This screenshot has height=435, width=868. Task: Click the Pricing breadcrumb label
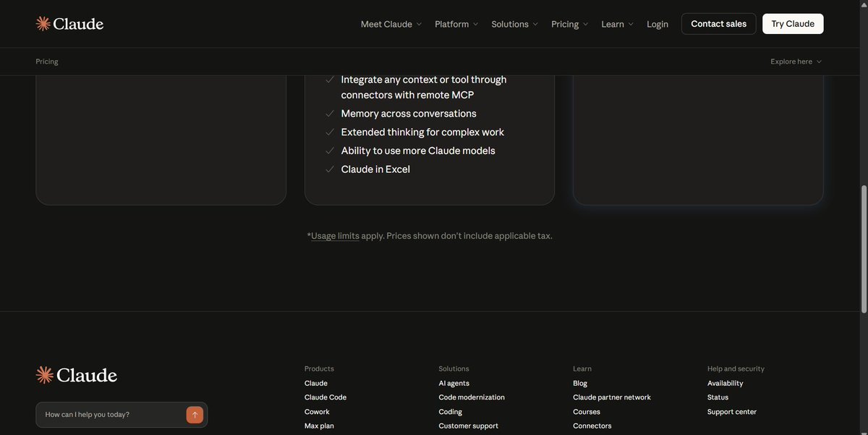pyautogui.click(x=47, y=62)
